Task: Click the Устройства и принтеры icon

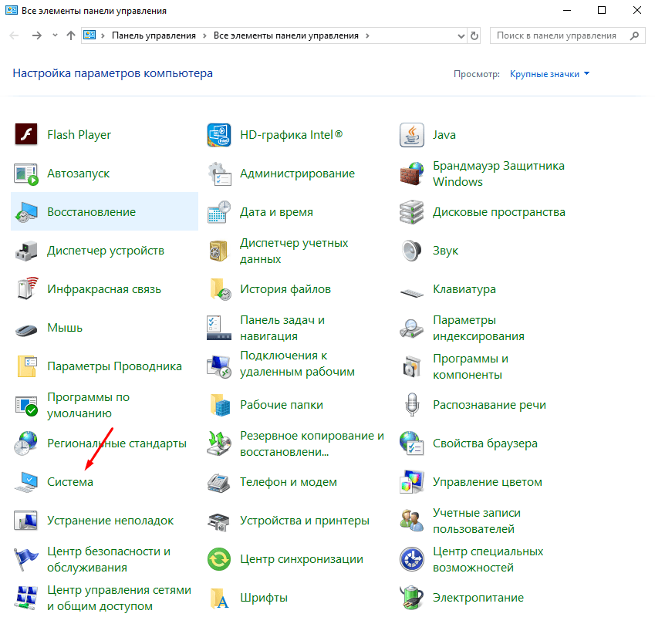Action: pyautogui.click(x=219, y=521)
